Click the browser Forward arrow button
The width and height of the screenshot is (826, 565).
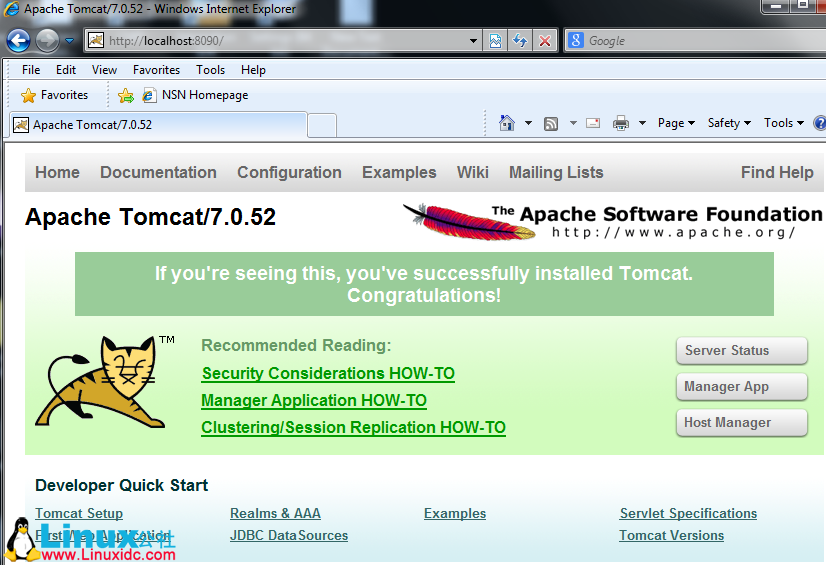point(47,41)
